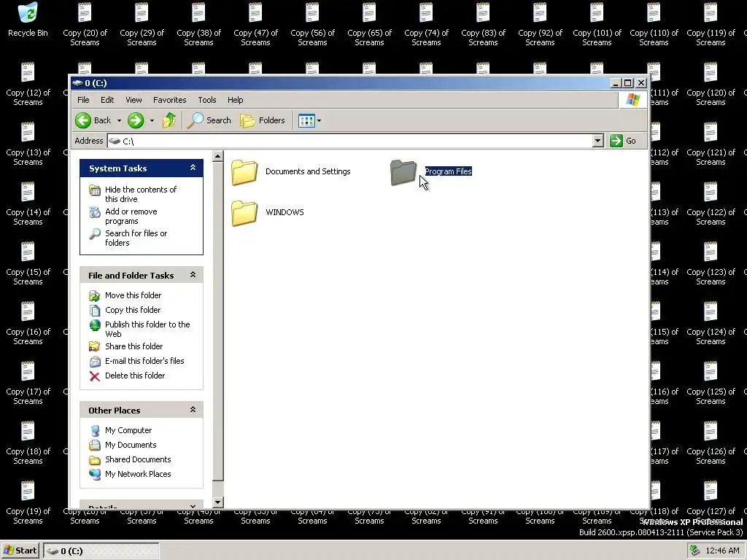This screenshot has width=747, height=560.
Task: Click the taskbar clock showing 12:46 AM
Action: (722, 551)
